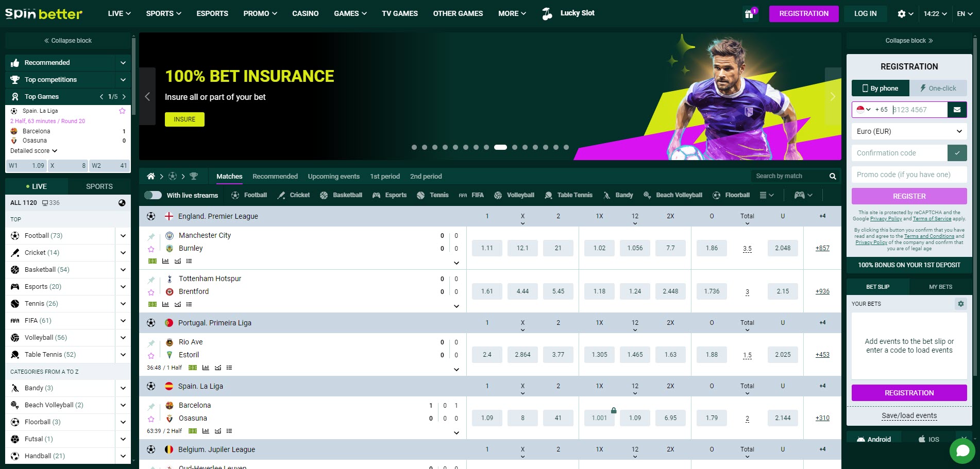Expand the Football (73) category
The height and width of the screenshot is (469, 980).
[x=123, y=236]
